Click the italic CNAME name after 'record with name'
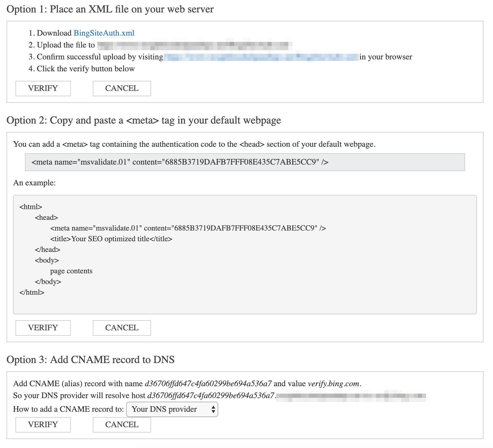 (208, 384)
